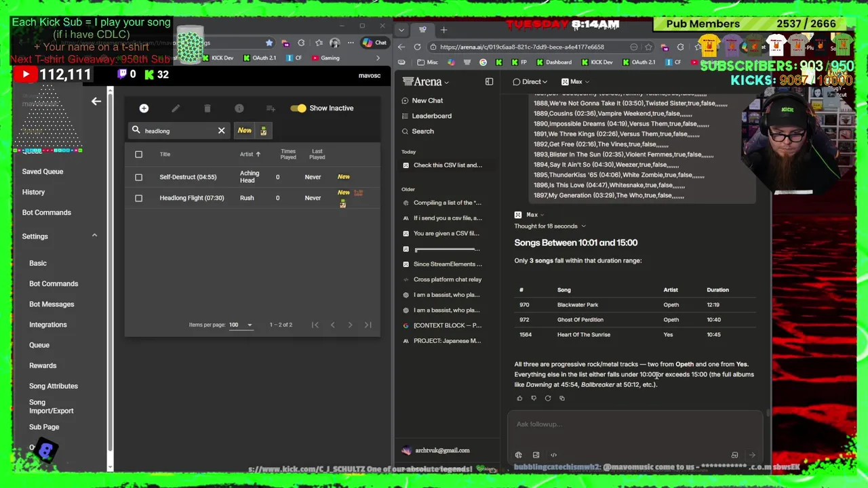
Task: Copy the Max response
Action: [x=561, y=398]
